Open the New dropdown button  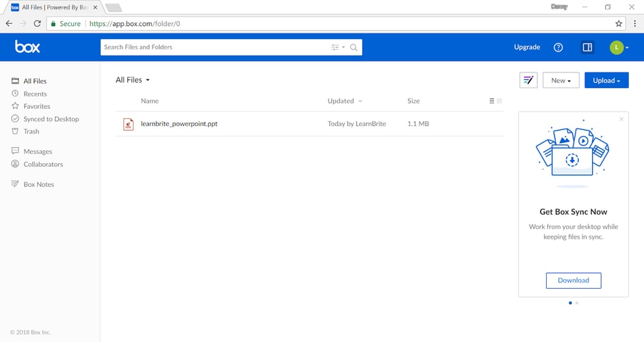[561, 81]
